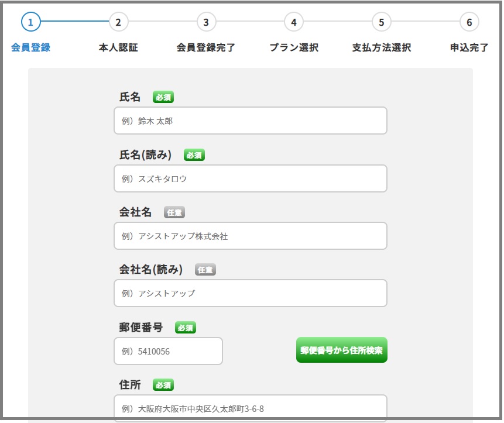Image resolution: width=504 pixels, height=423 pixels.
Task: Click the 必須 badge beside 郵便番号
Action: tap(186, 328)
